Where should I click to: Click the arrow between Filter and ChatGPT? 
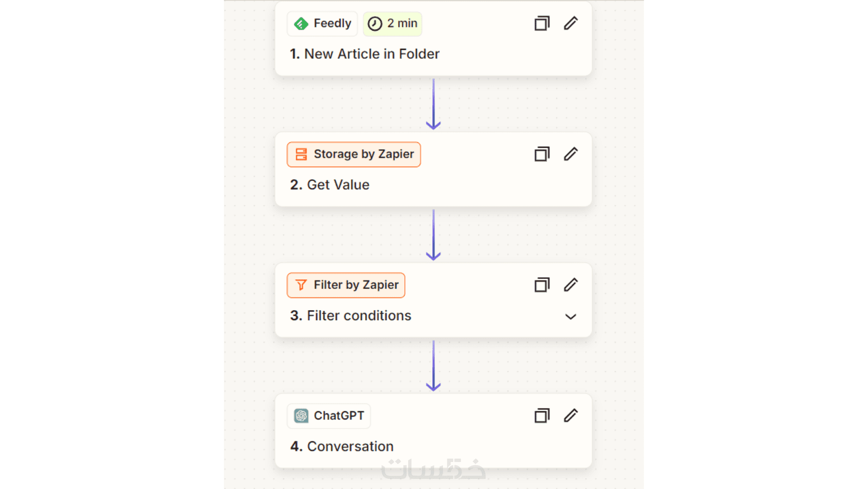433,366
